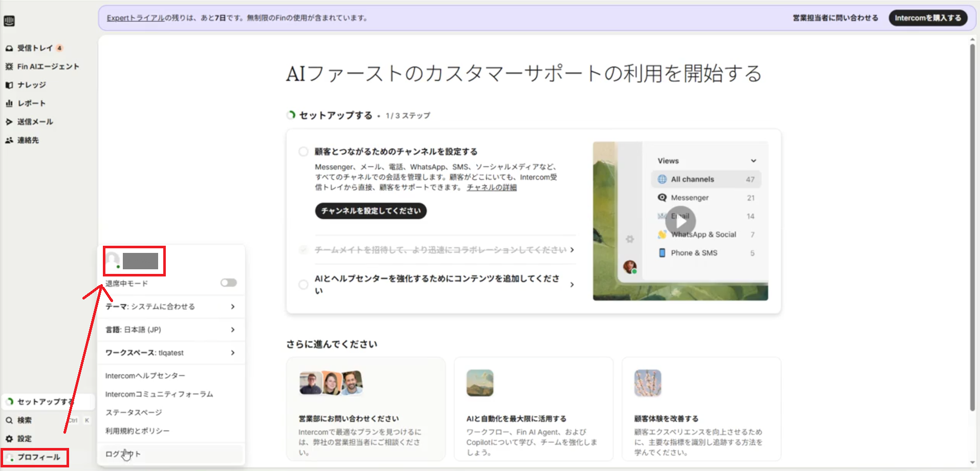Click the セットアップする heading above the steps

pyautogui.click(x=336, y=115)
